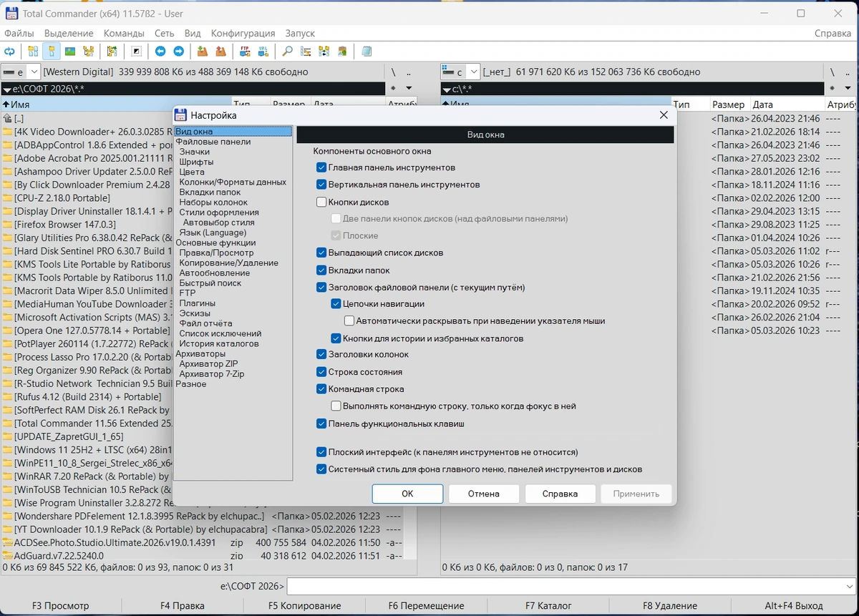Click the OK button in settings dialog
The image size is (859, 616).
pos(407,494)
